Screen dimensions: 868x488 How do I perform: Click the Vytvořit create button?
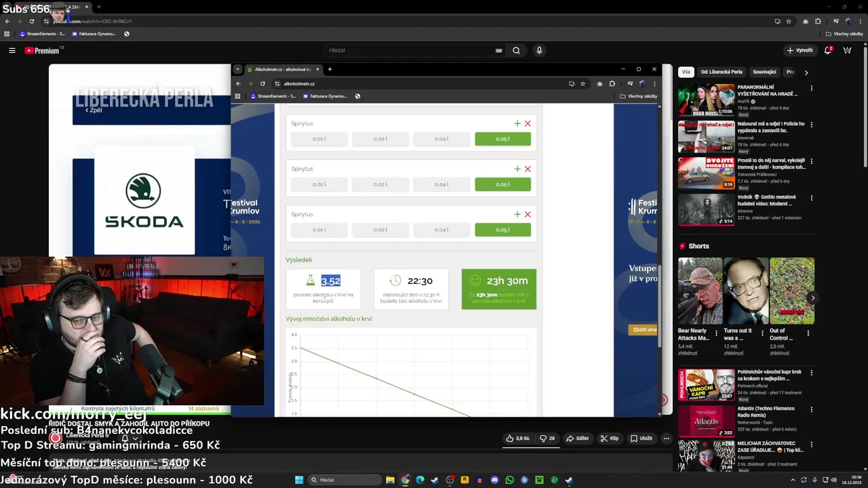pos(800,50)
